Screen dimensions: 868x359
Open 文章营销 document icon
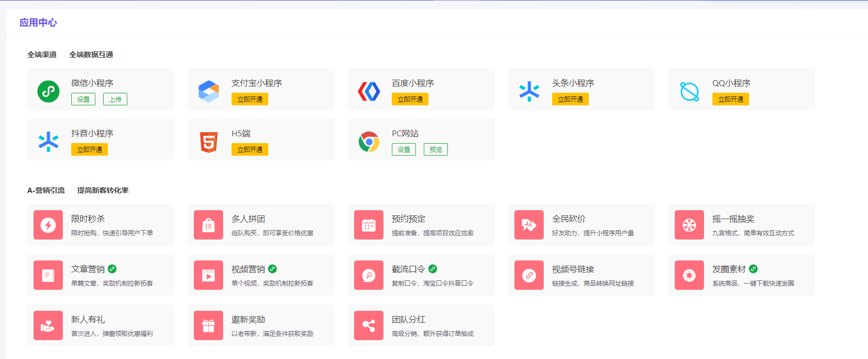(48, 275)
